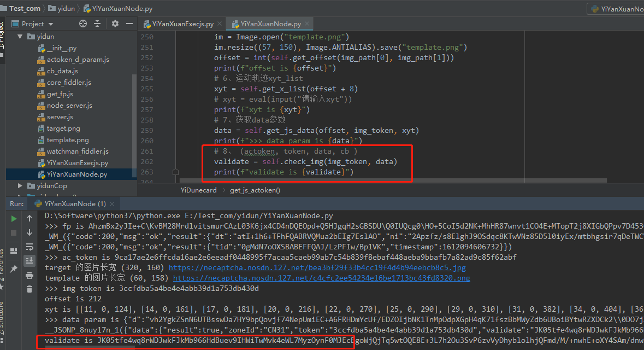The image size is (644, 350).
Task: Expand the yidunCop folder
Action: [x=20, y=186]
